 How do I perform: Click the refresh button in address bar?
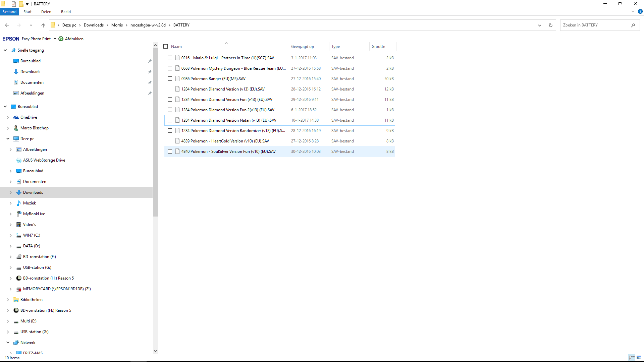point(550,25)
